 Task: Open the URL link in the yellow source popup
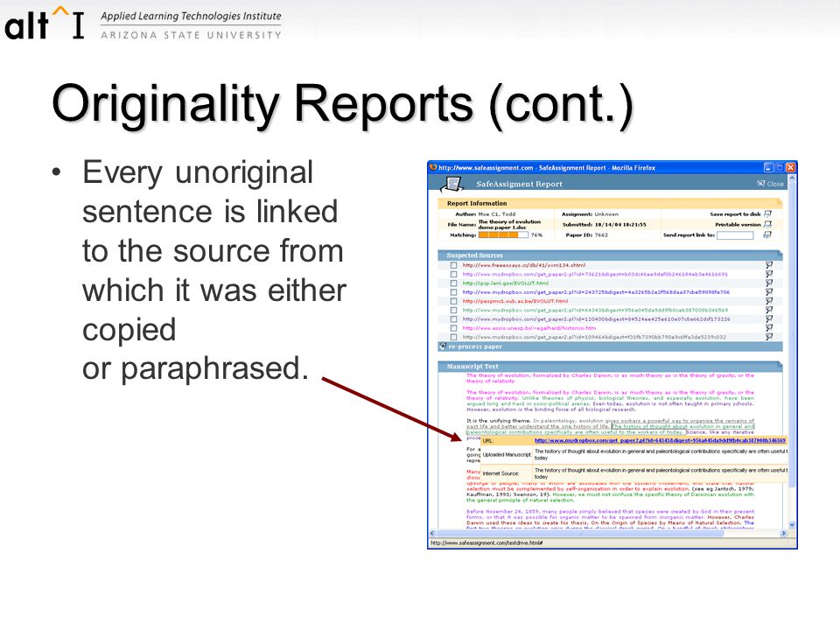coord(660,441)
